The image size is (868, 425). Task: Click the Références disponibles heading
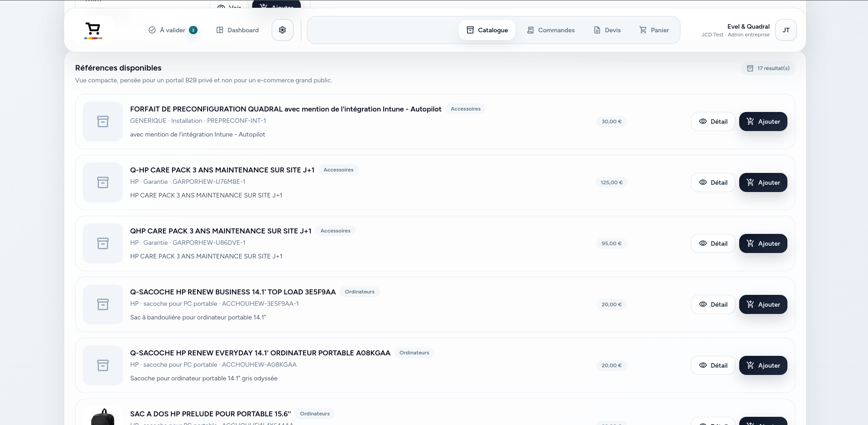118,68
